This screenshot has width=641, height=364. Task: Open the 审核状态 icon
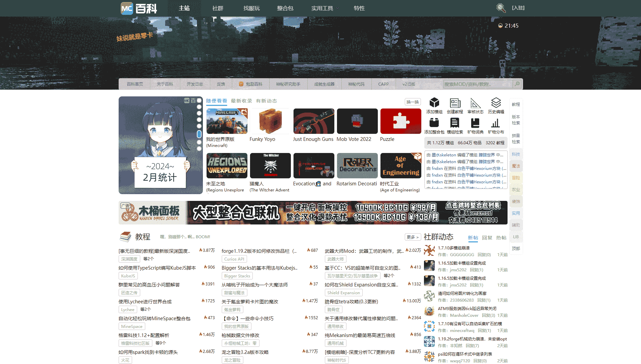[x=476, y=102]
